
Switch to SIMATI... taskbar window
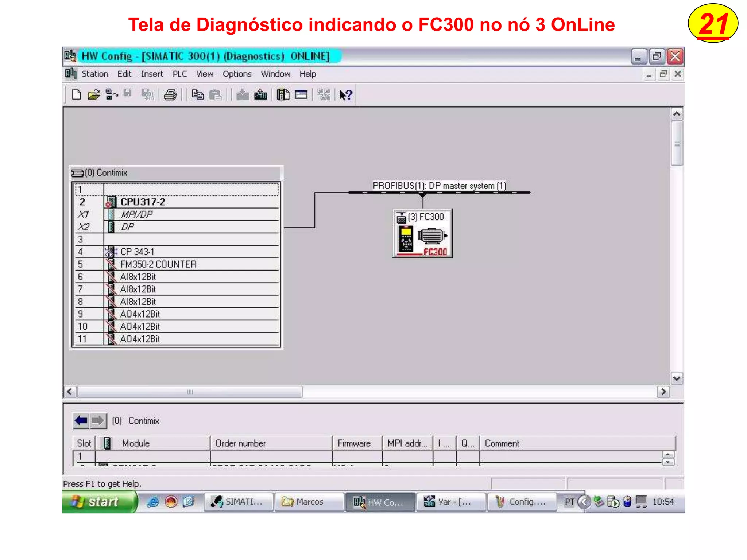239,502
